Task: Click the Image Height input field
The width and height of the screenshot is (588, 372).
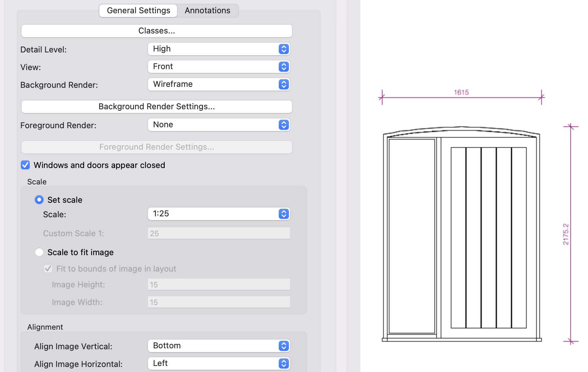Action: (219, 285)
